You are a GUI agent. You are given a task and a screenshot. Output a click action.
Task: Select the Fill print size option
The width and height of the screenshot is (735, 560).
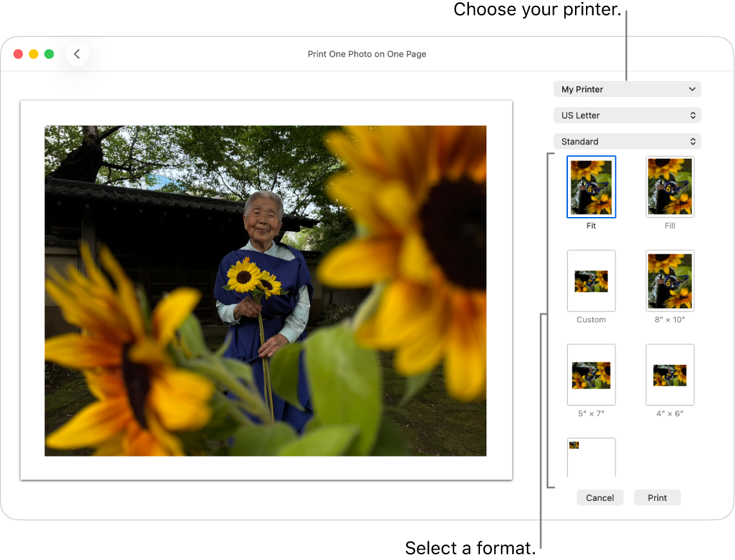coord(670,187)
